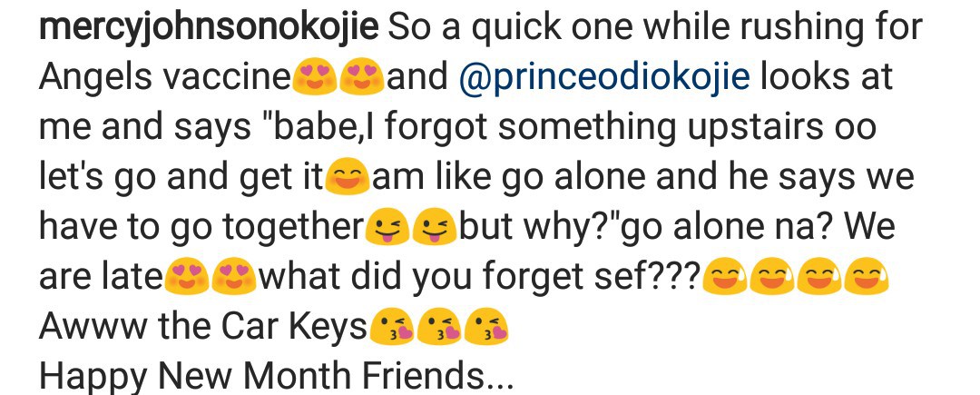Image resolution: width=980 pixels, height=395 pixels.
Task: Open the @princeodiokojie mention
Action: coord(605,77)
